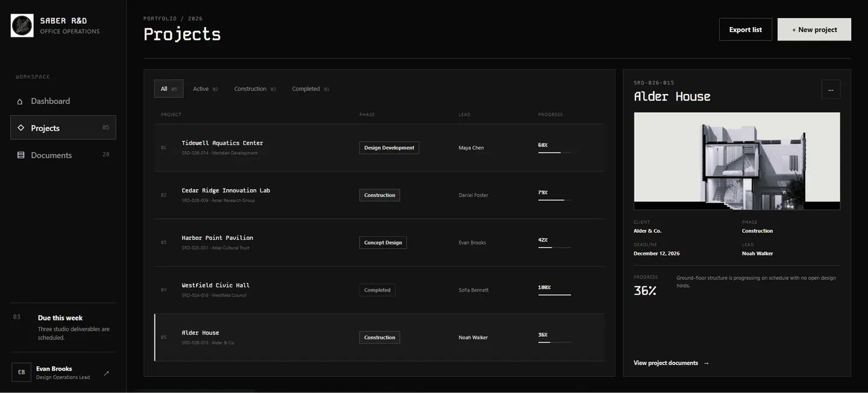This screenshot has width=868, height=393.
Task: Click the arrow after View project documents
Action: [x=706, y=363]
